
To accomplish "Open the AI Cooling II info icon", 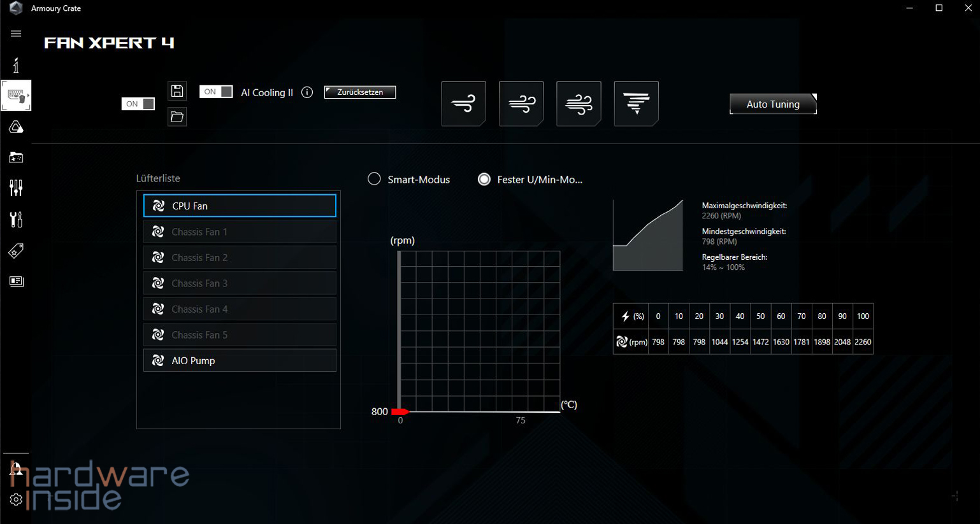I will pos(307,92).
